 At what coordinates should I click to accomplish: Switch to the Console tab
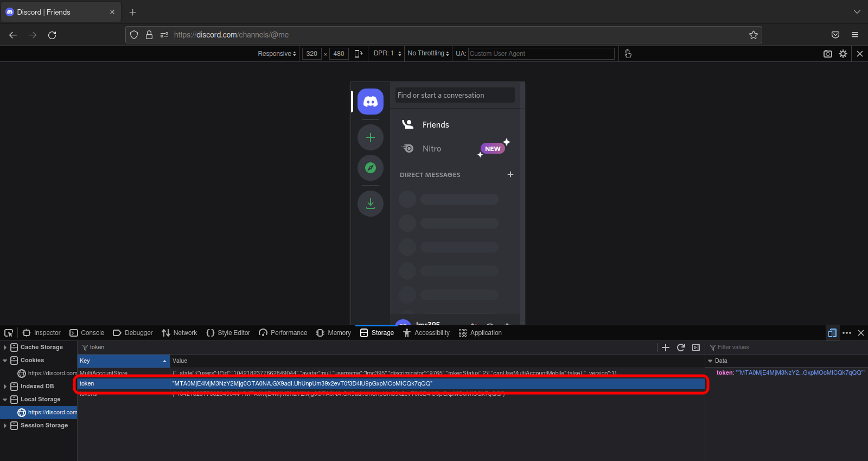click(x=87, y=333)
